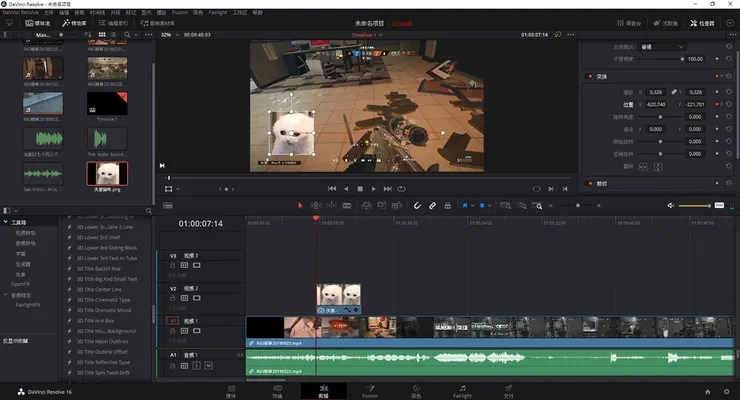Toggle lock on video track V3
Screen dimensions: 740x400
172,267
